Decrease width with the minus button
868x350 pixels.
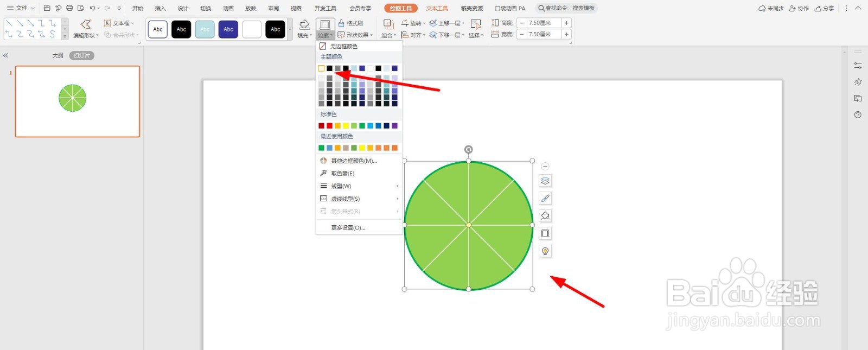(x=521, y=34)
